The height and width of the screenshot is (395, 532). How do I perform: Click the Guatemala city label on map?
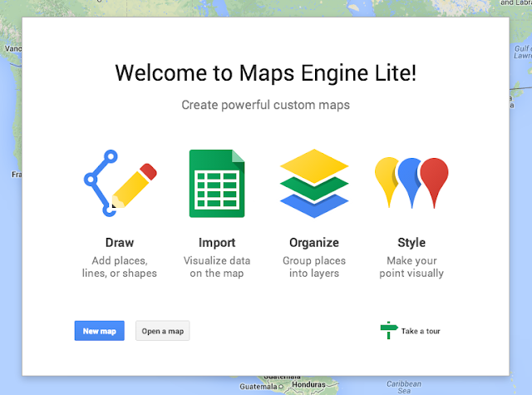[x=259, y=387]
